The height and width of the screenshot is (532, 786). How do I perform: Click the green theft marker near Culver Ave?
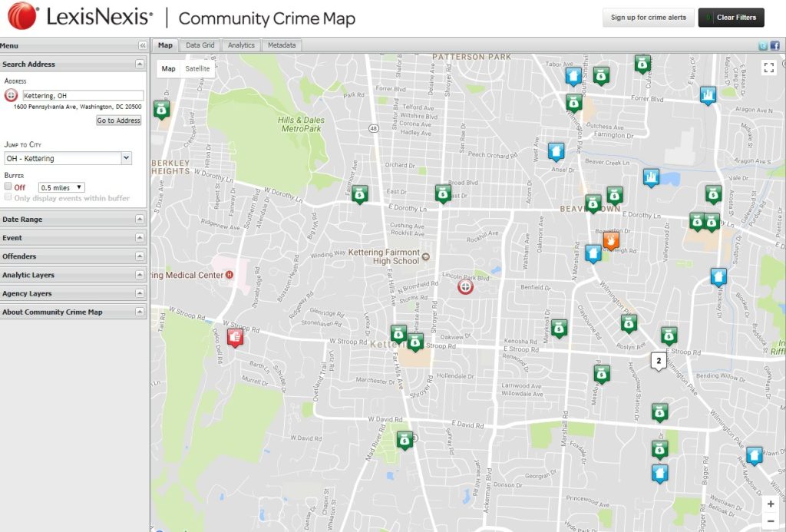[x=642, y=64]
